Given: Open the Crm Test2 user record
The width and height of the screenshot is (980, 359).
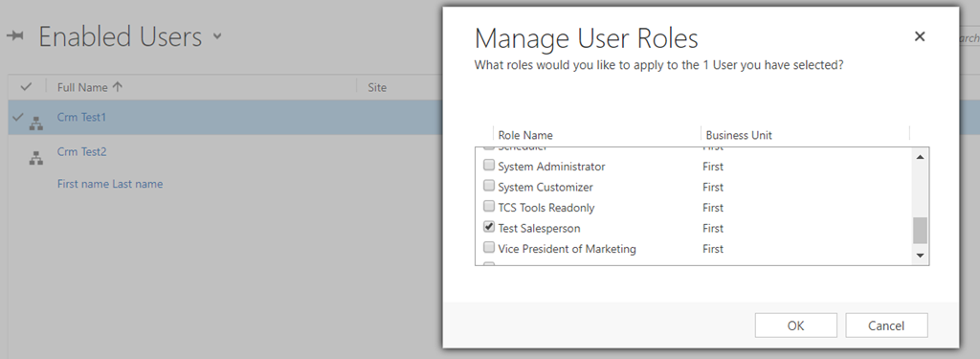Looking at the screenshot, I should 81,151.
